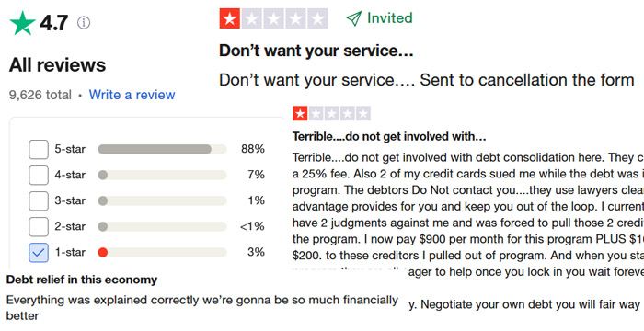This screenshot has height=331, width=644.
Task: Click the Invited paper plane icon
Action: click(353, 18)
